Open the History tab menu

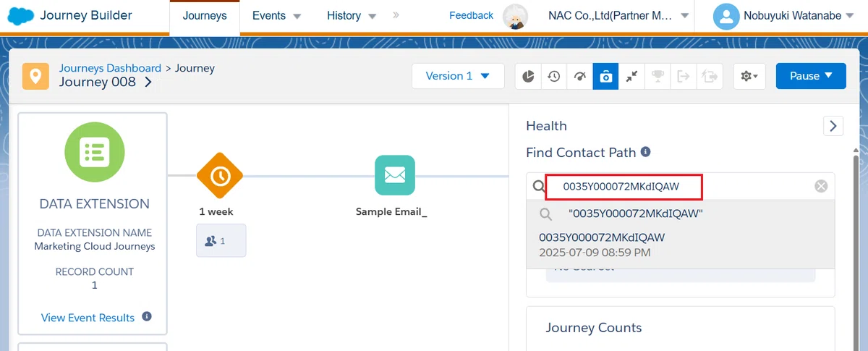coord(352,16)
